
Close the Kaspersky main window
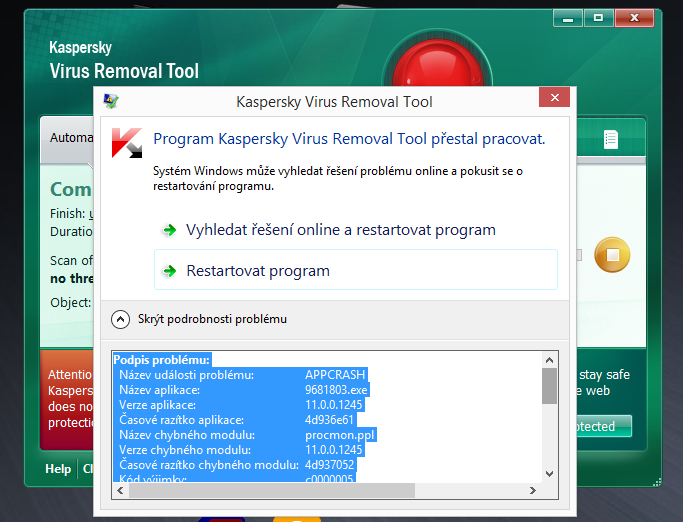pos(634,18)
